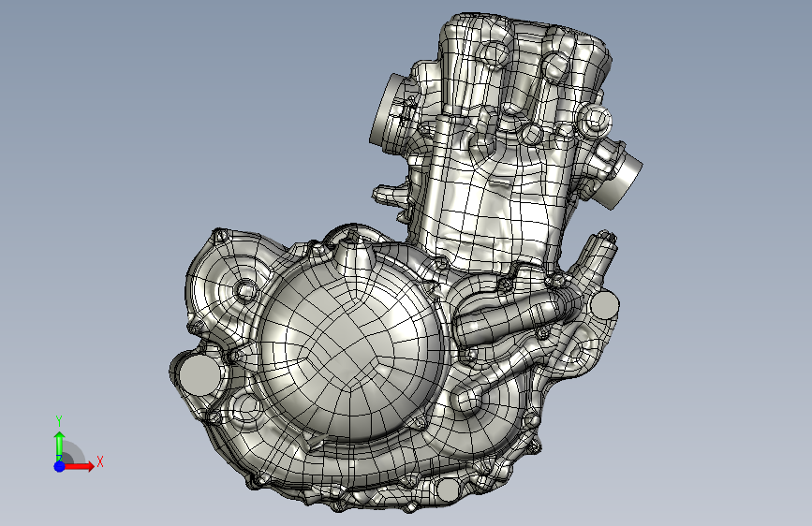Click the green Y axis arrow of triad
The height and width of the screenshot is (526, 812).
60,446
